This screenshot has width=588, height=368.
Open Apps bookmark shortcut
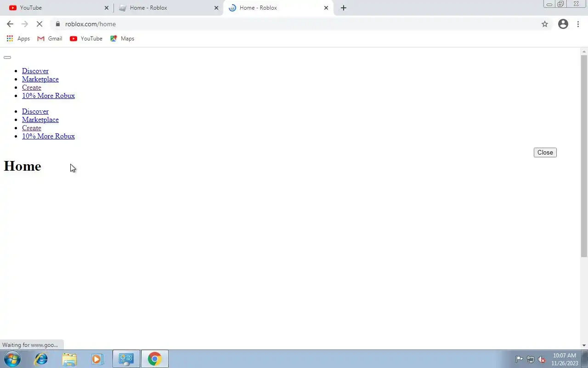coord(18,39)
